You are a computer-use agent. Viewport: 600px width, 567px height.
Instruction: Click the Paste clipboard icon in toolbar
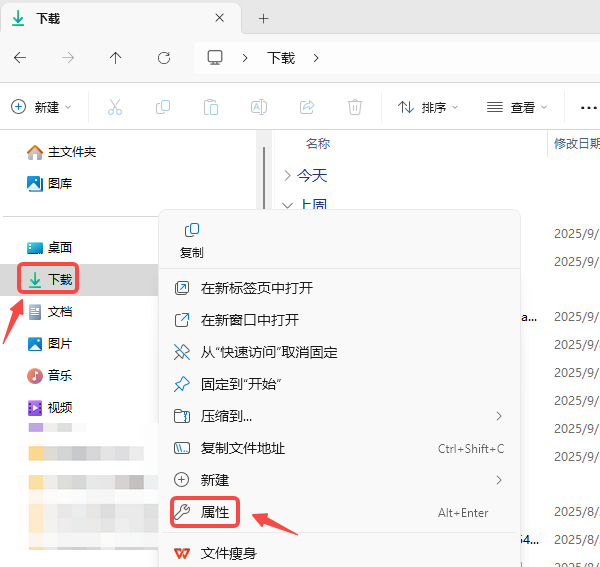[210, 107]
